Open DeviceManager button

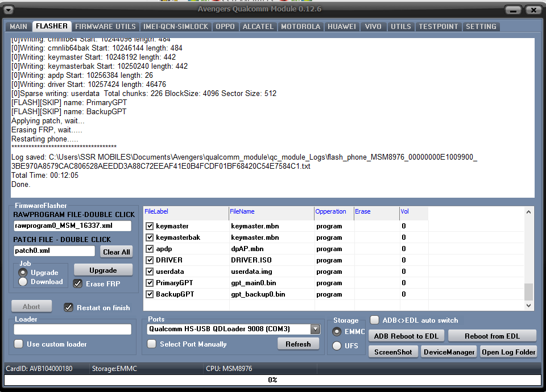[x=449, y=352]
